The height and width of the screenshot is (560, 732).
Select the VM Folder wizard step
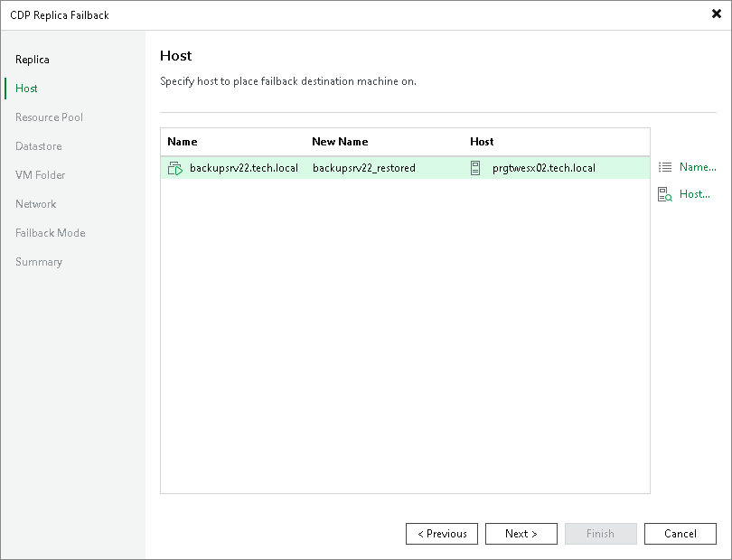coord(40,174)
